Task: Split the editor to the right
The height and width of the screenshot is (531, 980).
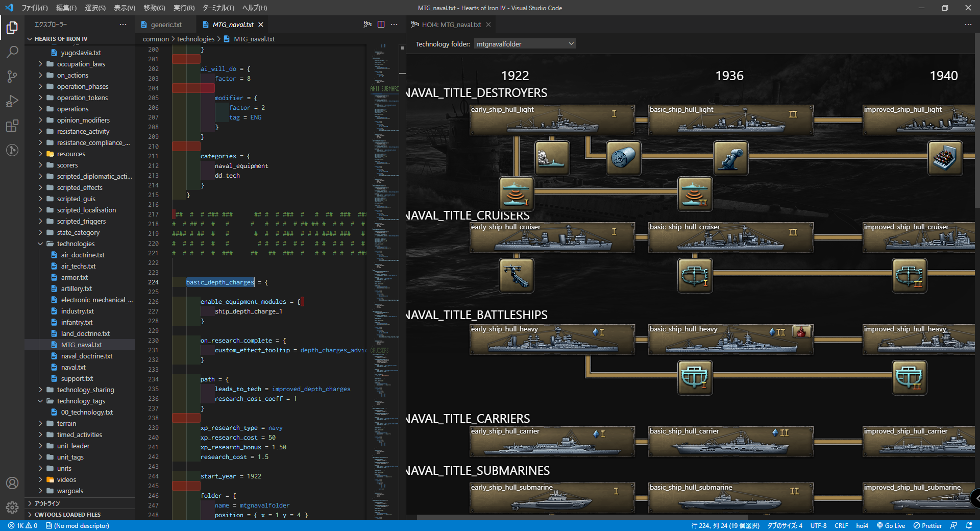Action: pos(381,25)
